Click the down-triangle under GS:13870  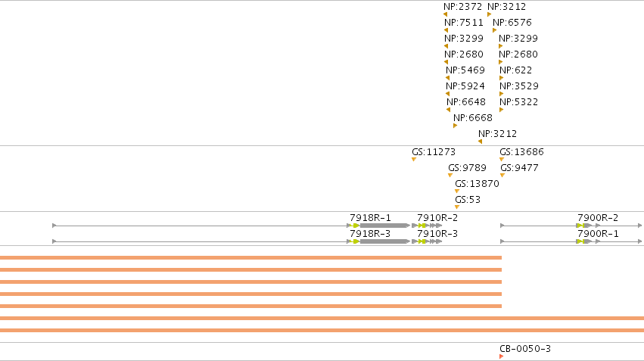457,191
